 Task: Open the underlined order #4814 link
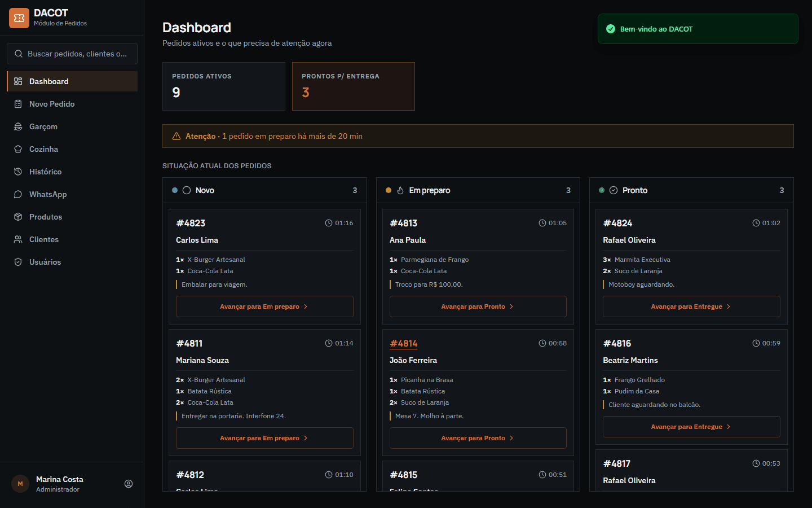(404, 343)
